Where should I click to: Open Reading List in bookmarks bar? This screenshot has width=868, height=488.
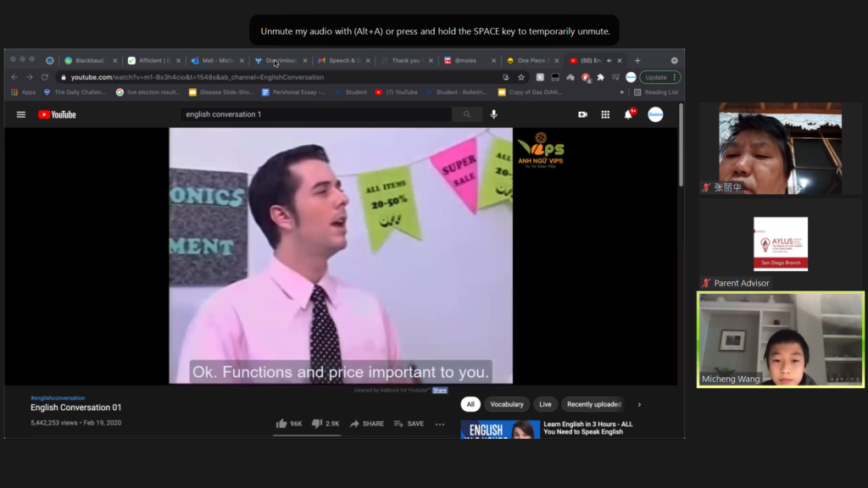(x=656, y=92)
